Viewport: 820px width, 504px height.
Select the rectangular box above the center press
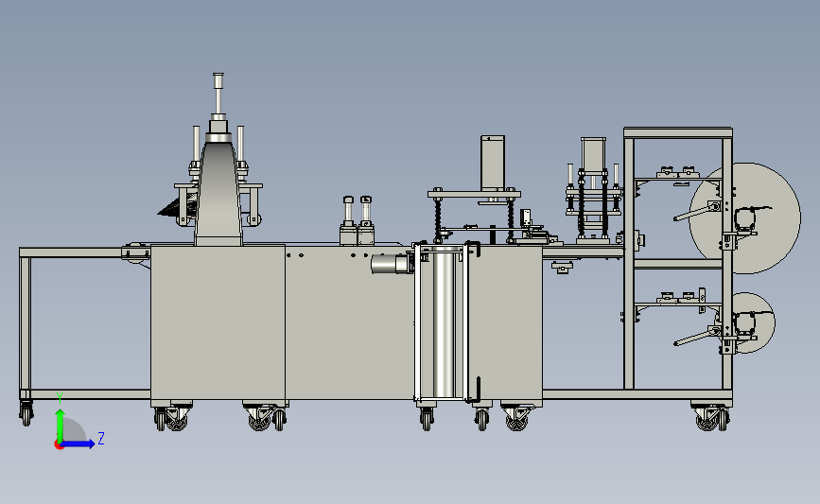click(x=493, y=164)
